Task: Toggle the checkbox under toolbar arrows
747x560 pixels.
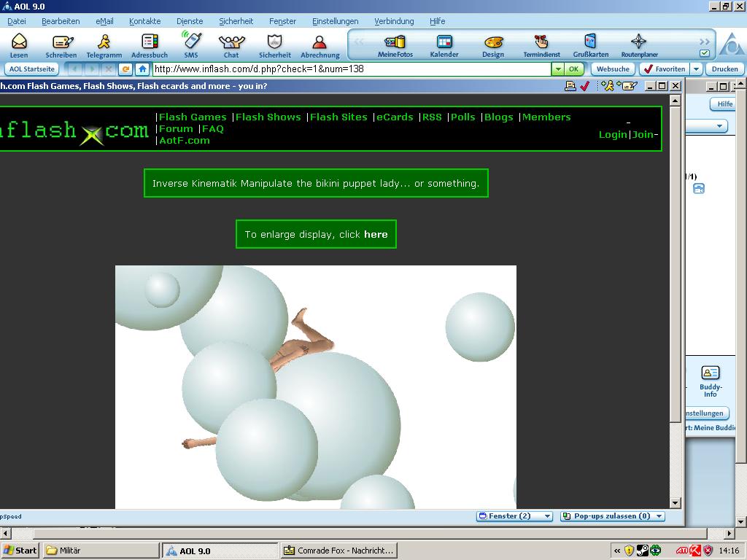Action: coord(704,53)
